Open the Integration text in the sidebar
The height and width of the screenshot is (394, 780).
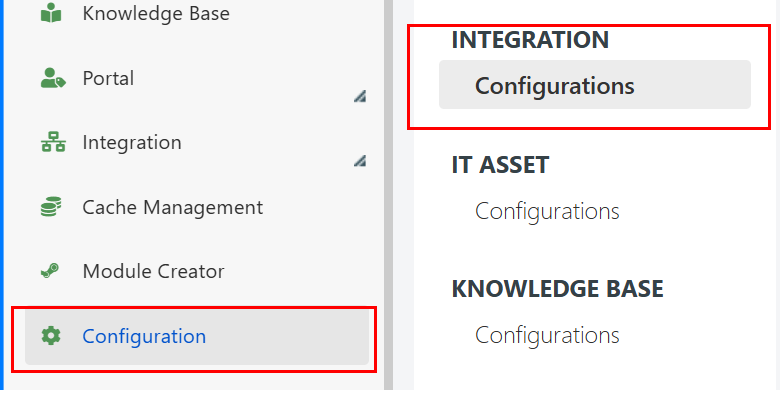coord(132,143)
